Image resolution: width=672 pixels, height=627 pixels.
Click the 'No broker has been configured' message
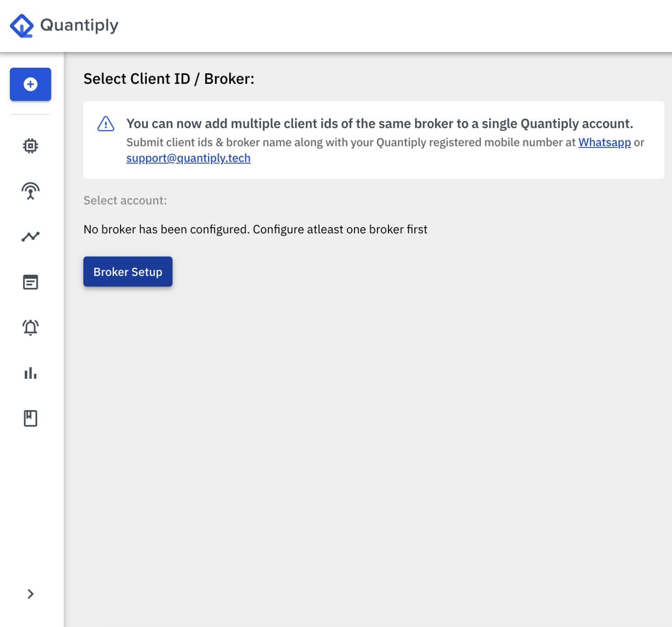tap(255, 229)
